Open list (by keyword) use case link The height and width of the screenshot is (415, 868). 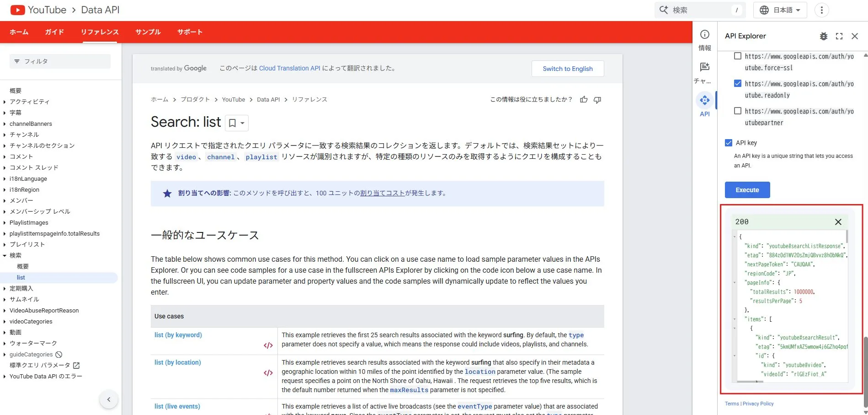pos(178,335)
